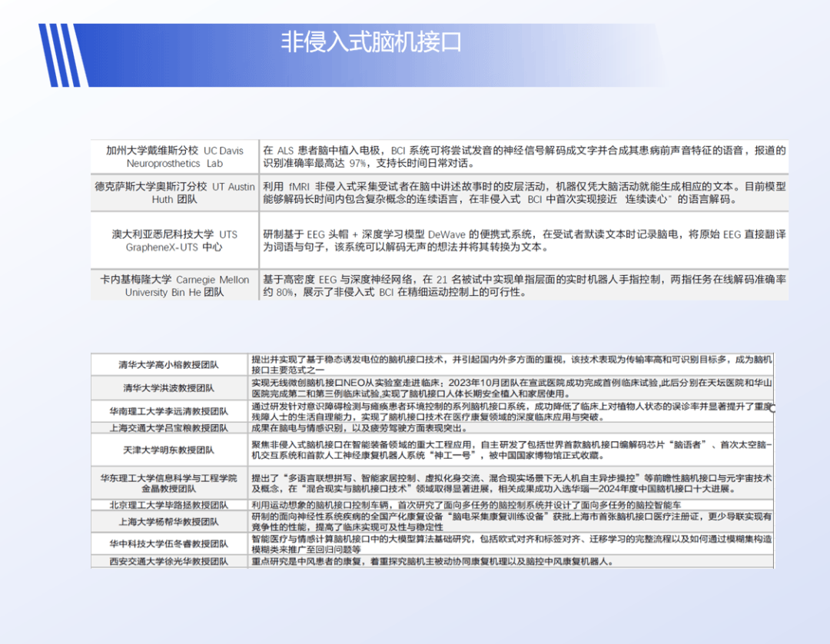This screenshot has height=644, width=830.
Task: Click the resize handle on lower table's right edge
Action: [773, 408]
